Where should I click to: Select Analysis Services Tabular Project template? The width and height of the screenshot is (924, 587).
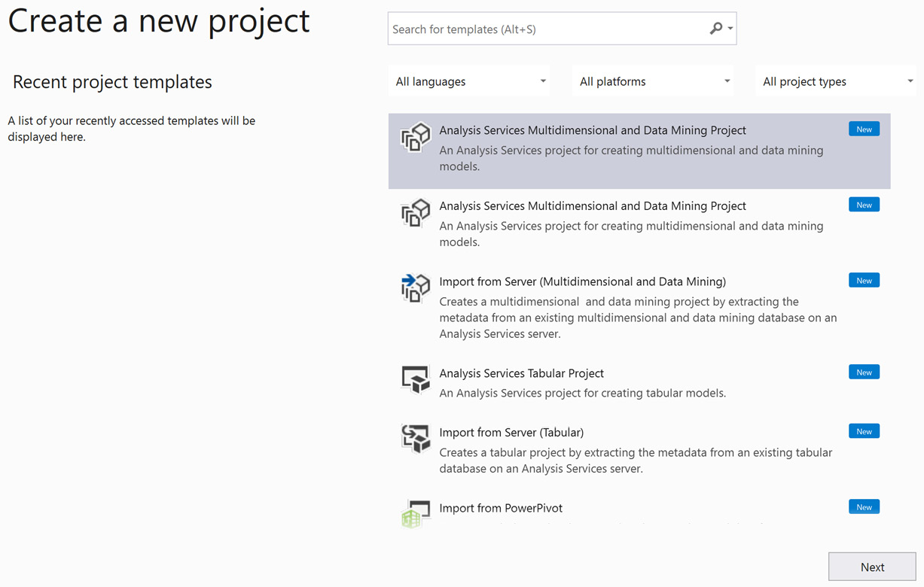pos(522,373)
